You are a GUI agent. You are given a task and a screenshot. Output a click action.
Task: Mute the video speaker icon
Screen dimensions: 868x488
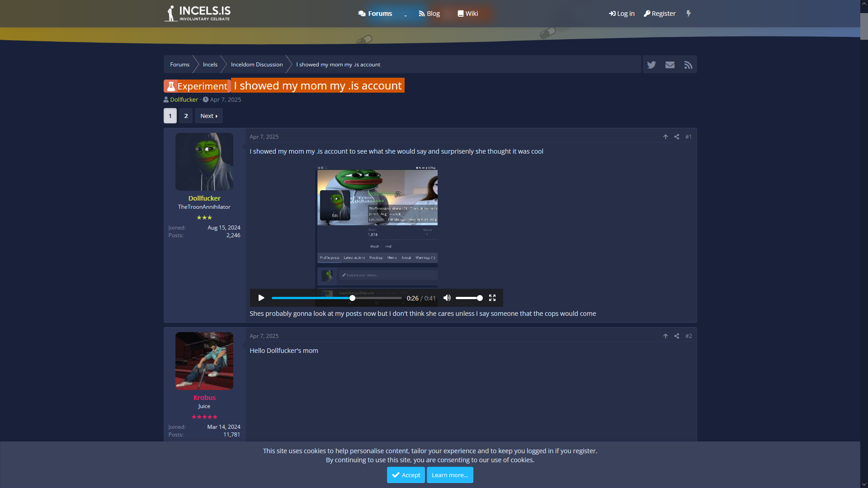pyautogui.click(x=447, y=298)
